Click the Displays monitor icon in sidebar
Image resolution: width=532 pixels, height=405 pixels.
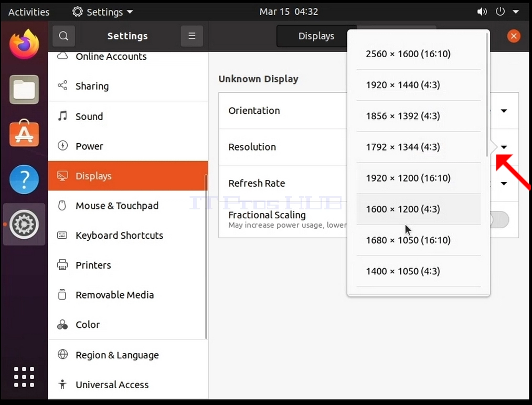click(62, 176)
